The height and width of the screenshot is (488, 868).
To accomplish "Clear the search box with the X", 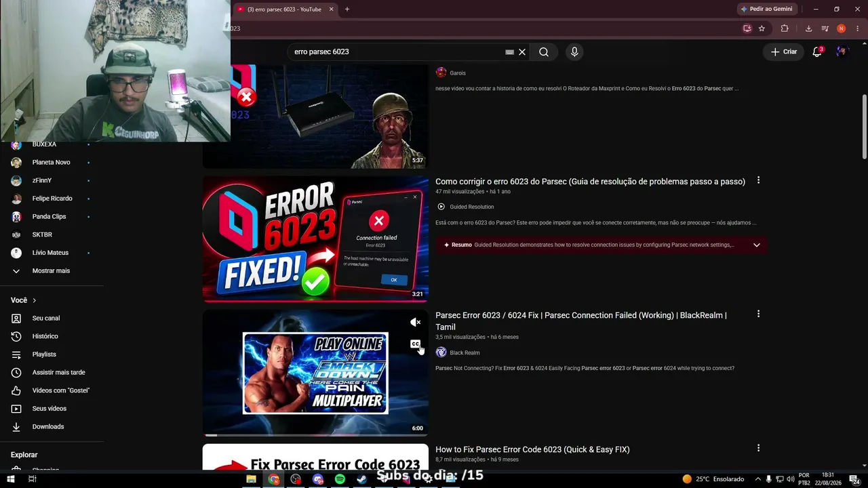I will pyautogui.click(x=522, y=52).
